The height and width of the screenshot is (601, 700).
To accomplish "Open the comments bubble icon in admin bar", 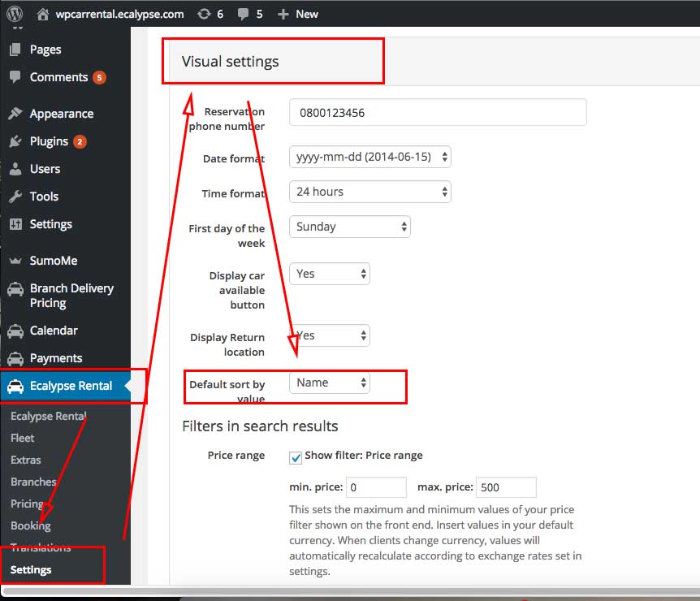I will tap(244, 15).
